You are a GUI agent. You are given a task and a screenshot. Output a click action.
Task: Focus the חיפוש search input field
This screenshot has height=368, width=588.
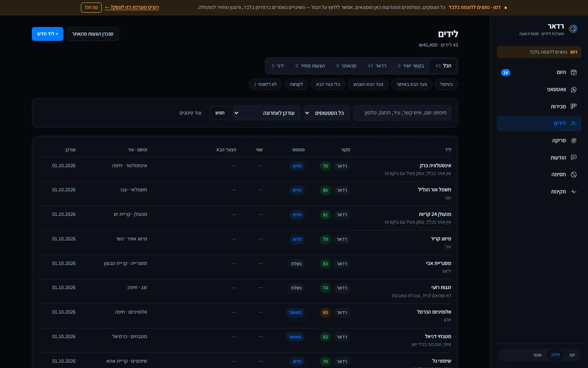(x=402, y=113)
